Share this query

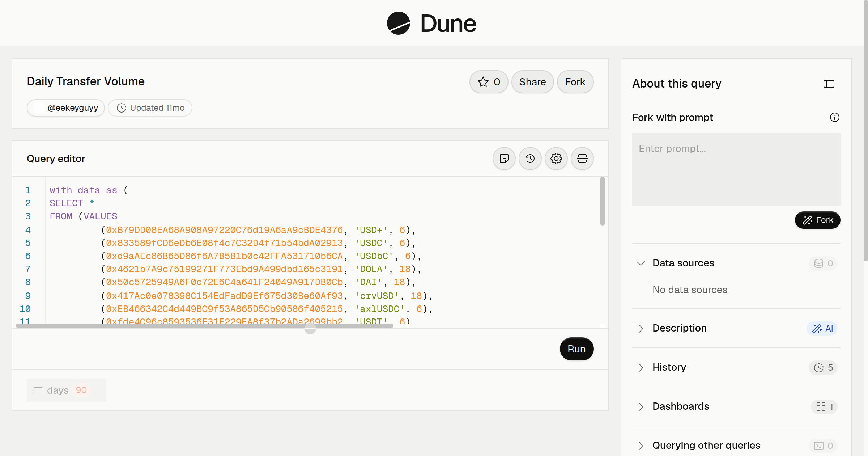pos(532,82)
